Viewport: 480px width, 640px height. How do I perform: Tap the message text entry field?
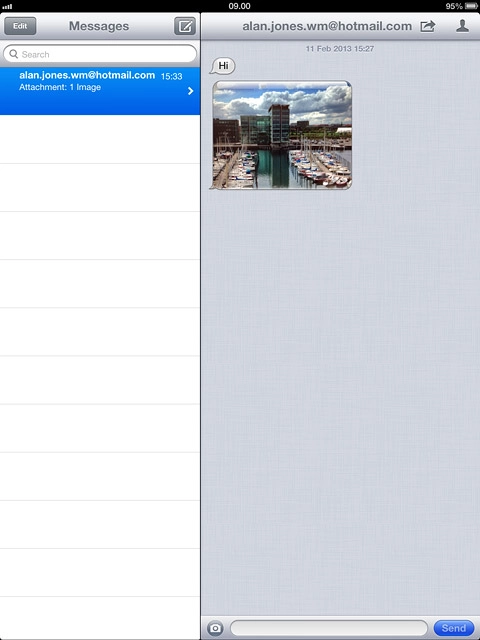click(x=329, y=628)
